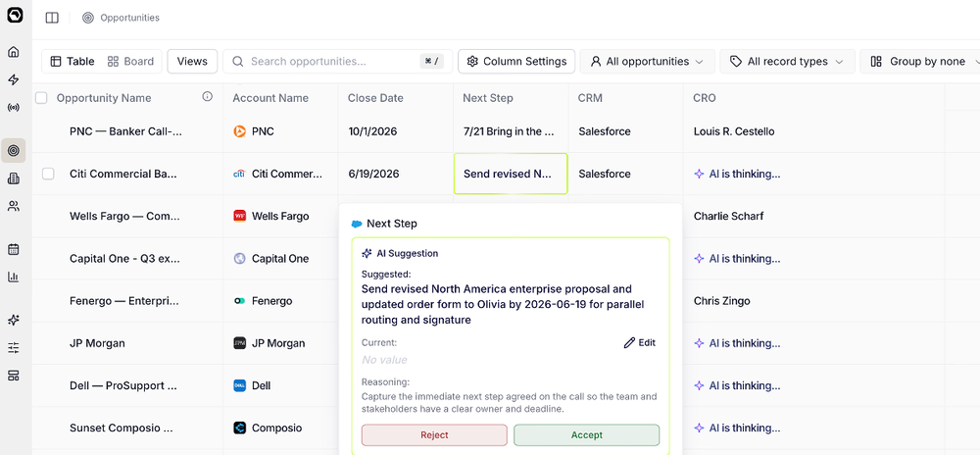
Task: Open the sliders settings icon in sidebar
Action: [13, 348]
